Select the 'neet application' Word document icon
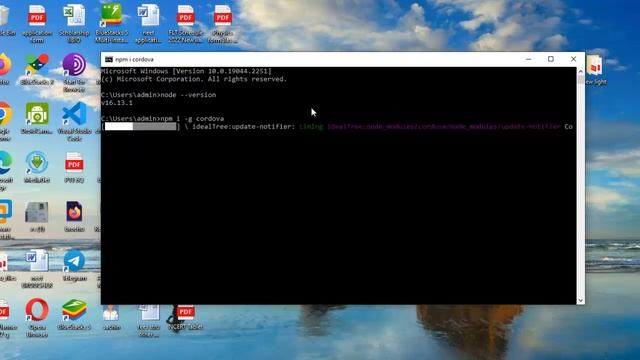The height and width of the screenshot is (360, 640). click(148, 24)
